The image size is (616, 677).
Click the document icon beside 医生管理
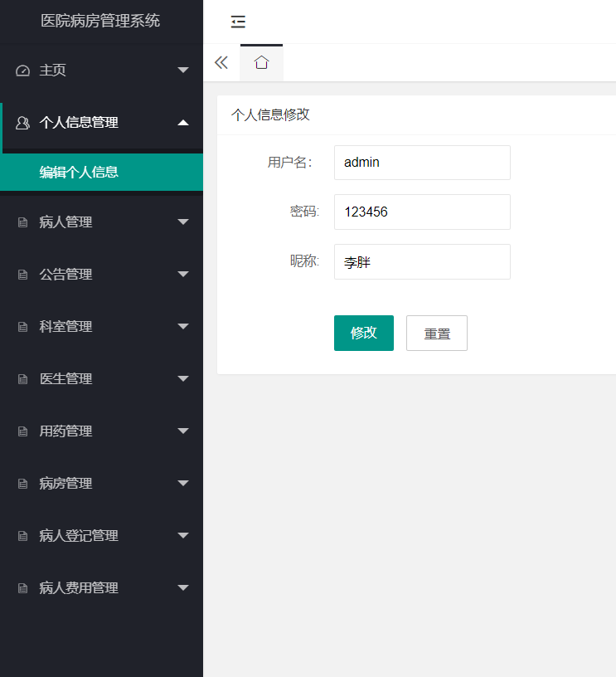pos(23,379)
